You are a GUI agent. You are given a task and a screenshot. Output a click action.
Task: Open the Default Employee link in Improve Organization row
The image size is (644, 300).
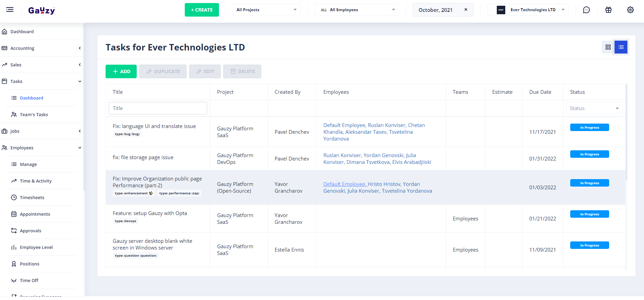tap(345, 184)
